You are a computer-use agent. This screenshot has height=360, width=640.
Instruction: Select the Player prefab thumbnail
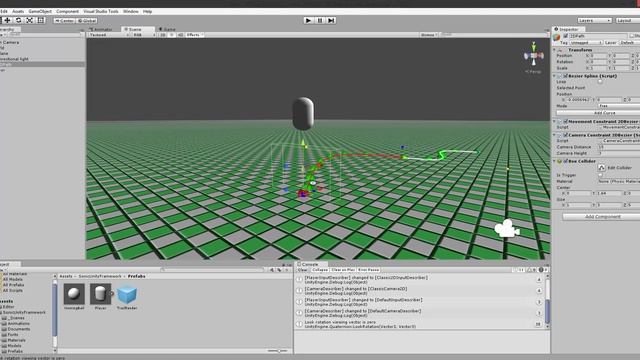click(x=100, y=294)
